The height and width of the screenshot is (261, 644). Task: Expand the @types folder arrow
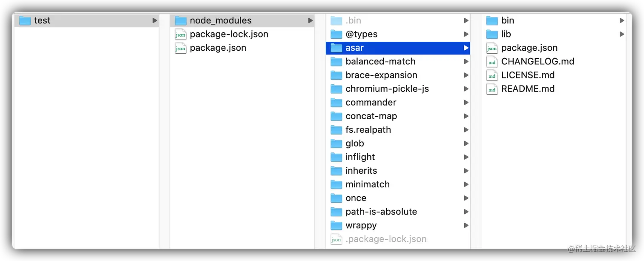click(x=466, y=34)
